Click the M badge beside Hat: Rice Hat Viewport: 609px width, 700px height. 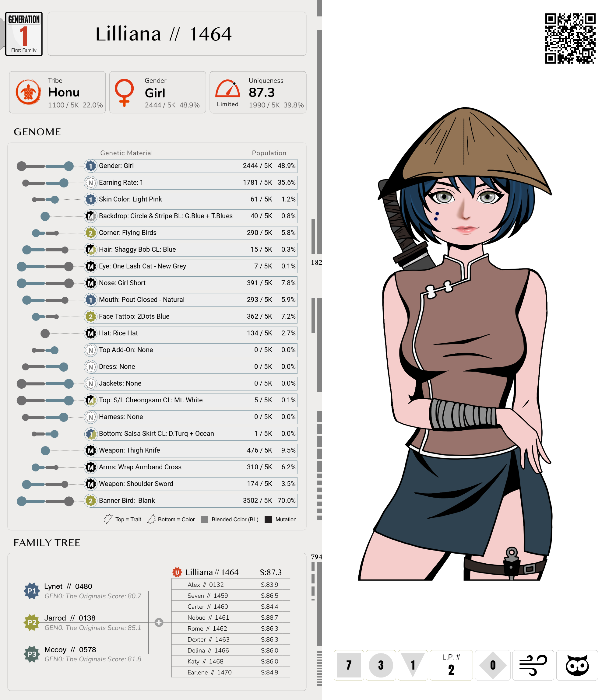(x=90, y=333)
